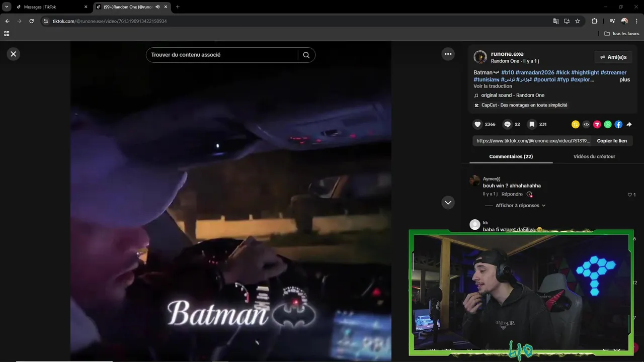The width and height of the screenshot is (644, 362).
Task: Switch to Messages | TikTok tab
Action: coord(50,7)
